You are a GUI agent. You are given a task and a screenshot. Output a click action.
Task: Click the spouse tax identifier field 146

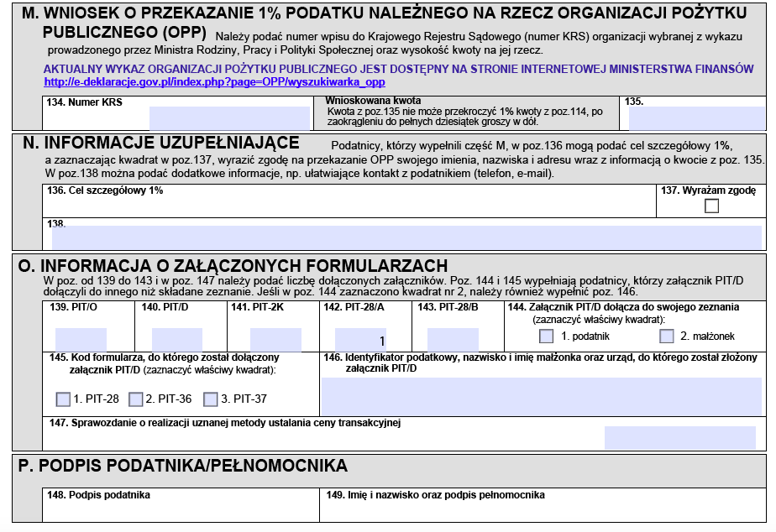pyautogui.click(x=541, y=396)
